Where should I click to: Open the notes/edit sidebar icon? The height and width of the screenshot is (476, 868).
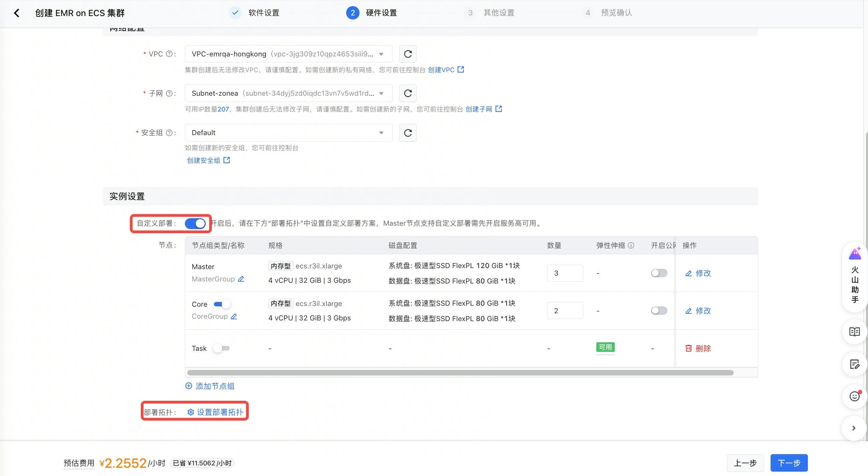click(x=855, y=364)
